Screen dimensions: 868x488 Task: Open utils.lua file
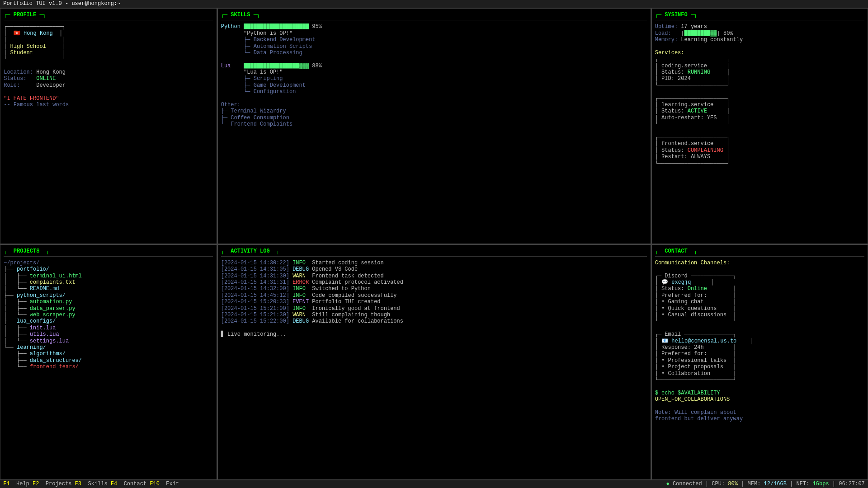44,334
